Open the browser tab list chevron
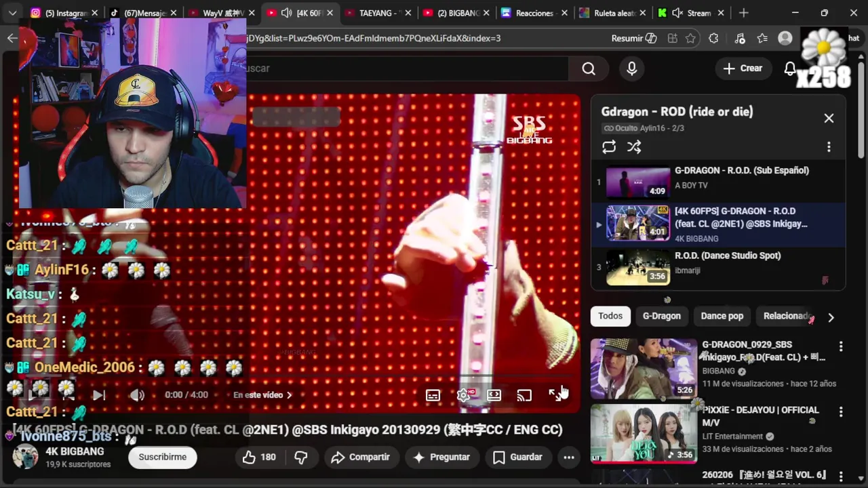868x488 pixels. pyautogui.click(x=12, y=13)
